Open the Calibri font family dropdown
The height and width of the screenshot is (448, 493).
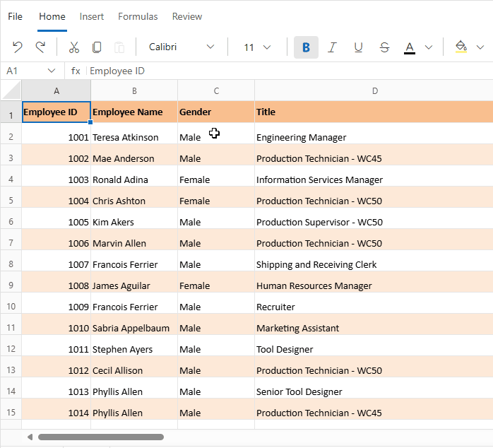point(182,47)
